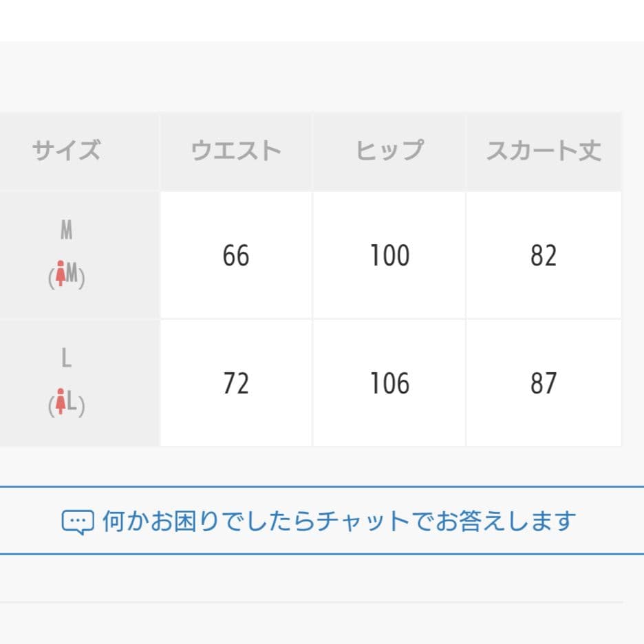Click the スカート丈 column header
This screenshot has width=644, height=644.
pyautogui.click(x=544, y=151)
